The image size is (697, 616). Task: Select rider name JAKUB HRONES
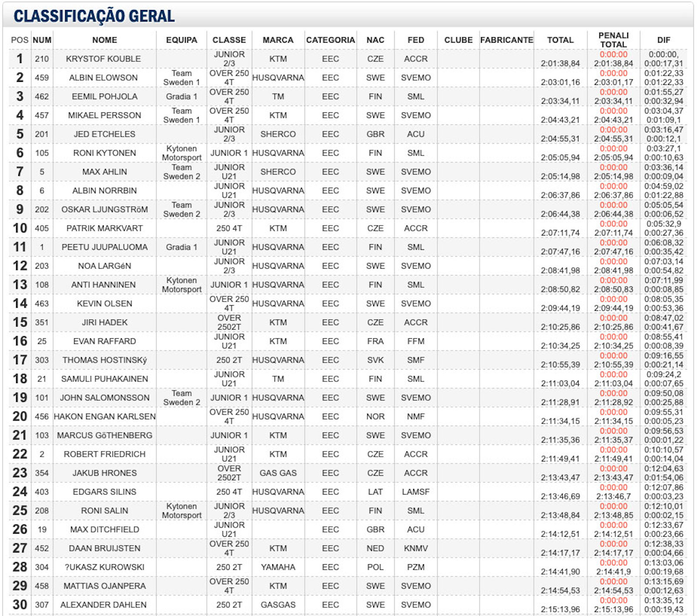(x=105, y=473)
